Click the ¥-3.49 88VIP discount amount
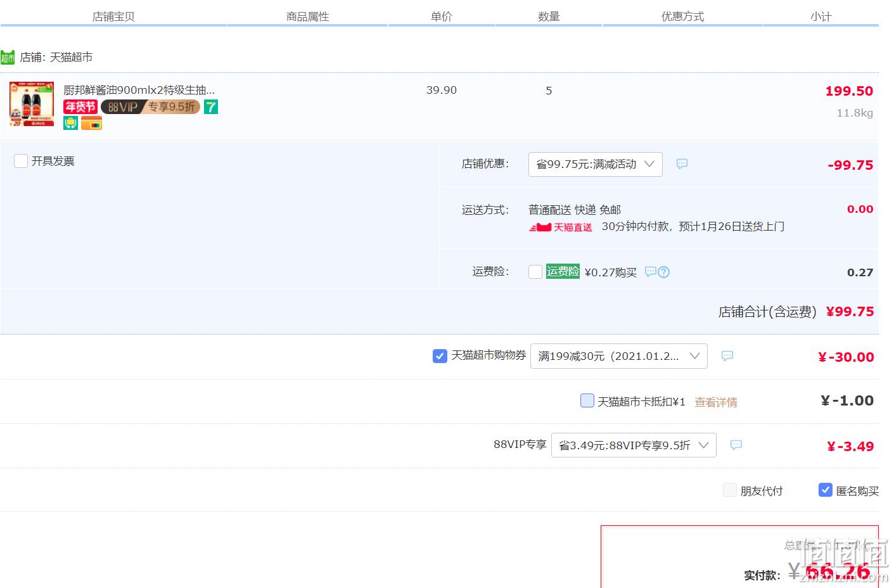 coord(850,447)
